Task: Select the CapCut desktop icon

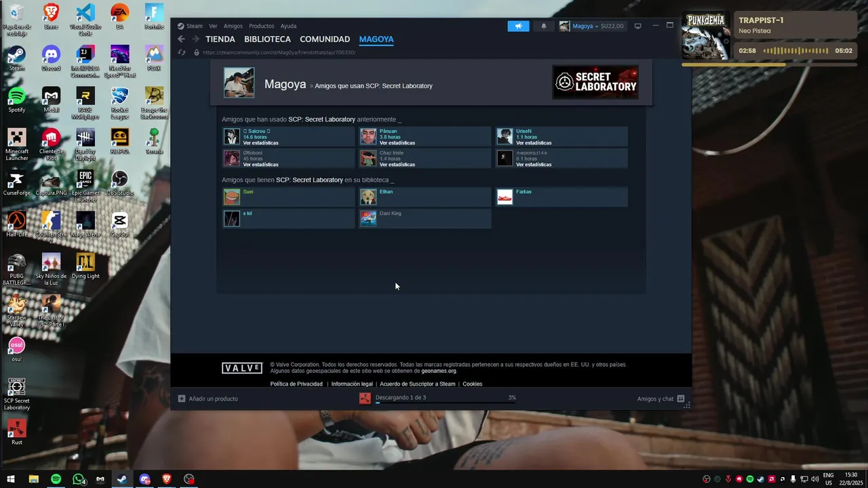Action: pos(120,224)
